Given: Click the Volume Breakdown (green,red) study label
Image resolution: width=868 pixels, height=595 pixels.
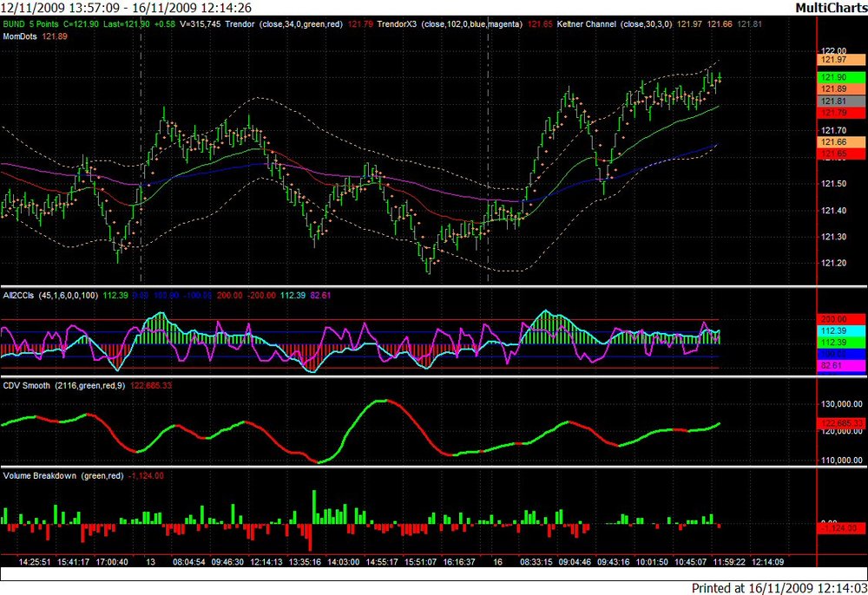Looking at the screenshot, I should (x=63, y=475).
